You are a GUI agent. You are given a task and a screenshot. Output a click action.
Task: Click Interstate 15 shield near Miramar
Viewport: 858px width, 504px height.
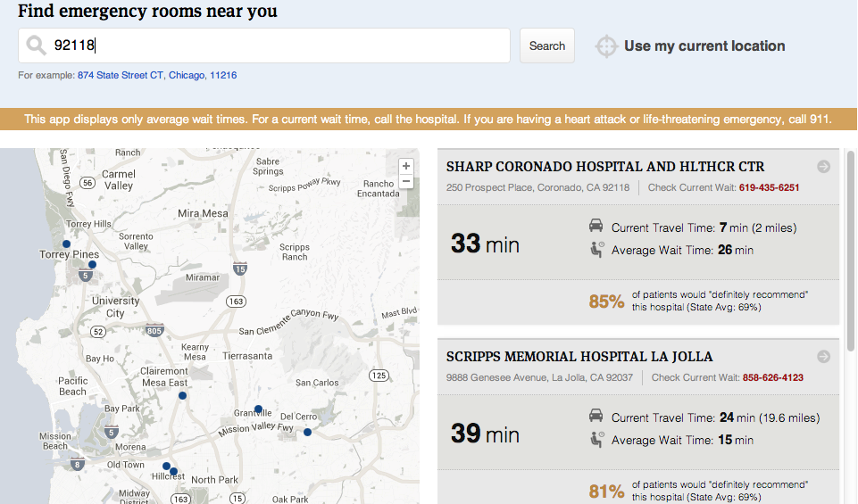[x=240, y=269]
